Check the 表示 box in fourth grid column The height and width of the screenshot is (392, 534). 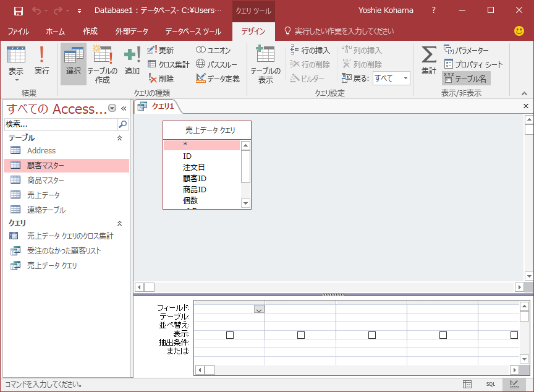(443, 335)
